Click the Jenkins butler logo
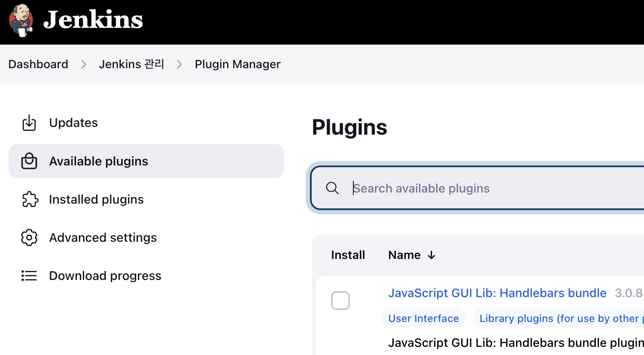The width and height of the screenshot is (644, 355). tap(21, 21)
